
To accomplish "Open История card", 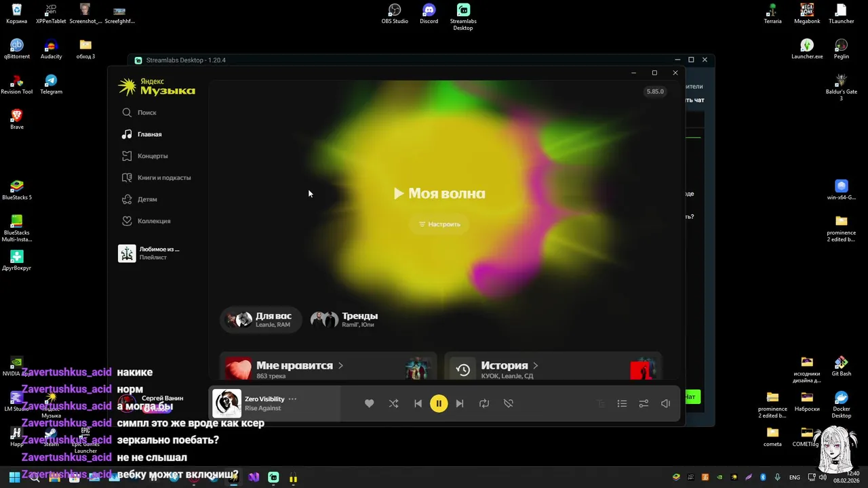I will click(552, 367).
